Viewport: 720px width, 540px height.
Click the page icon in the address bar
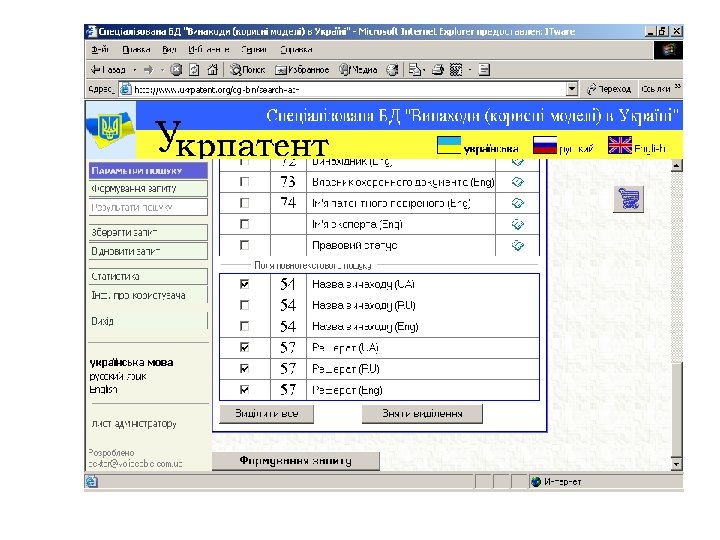(125, 89)
